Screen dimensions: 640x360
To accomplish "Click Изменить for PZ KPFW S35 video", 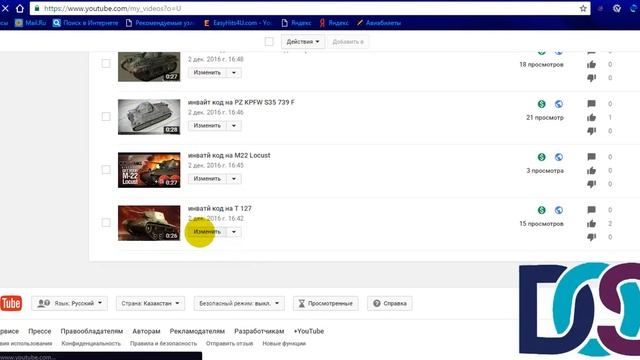I will [207, 126].
